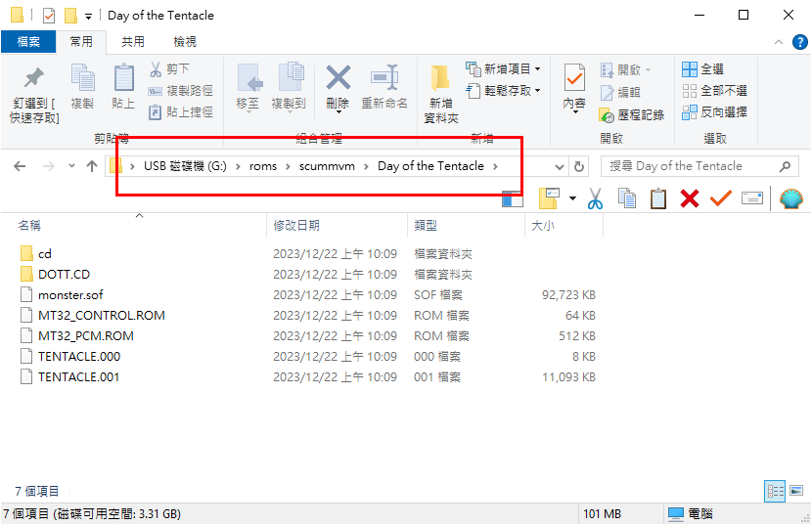Click the blue help question mark icon
The height and width of the screenshot is (525, 812).
[799, 42]
